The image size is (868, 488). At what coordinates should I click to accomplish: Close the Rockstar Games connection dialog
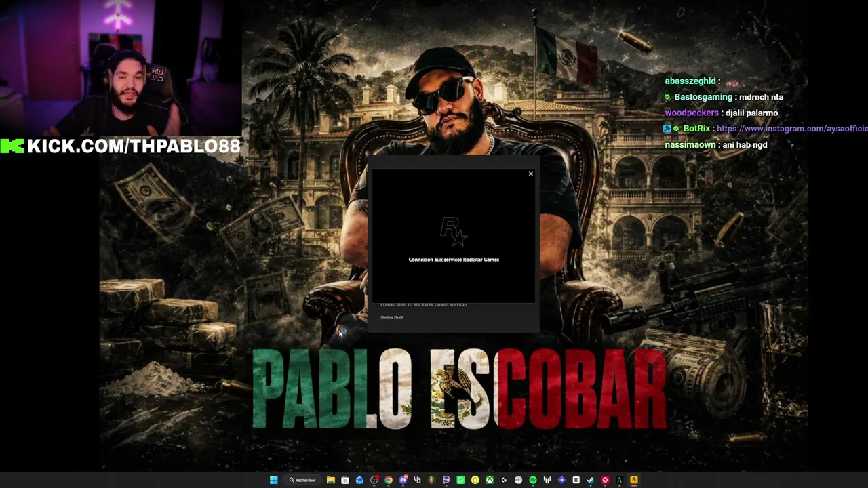530,174
